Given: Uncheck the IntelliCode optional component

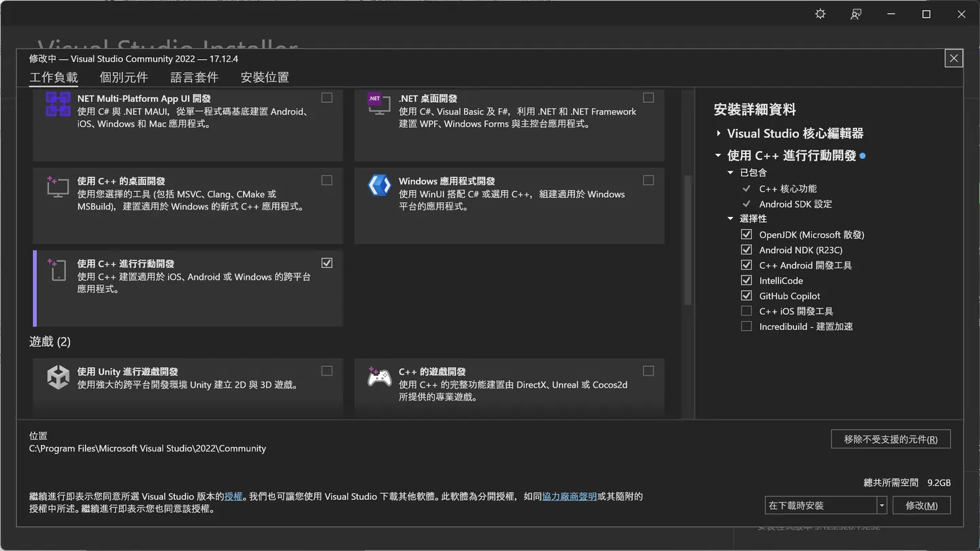Looking at the screenshot, I should point(747,280).
